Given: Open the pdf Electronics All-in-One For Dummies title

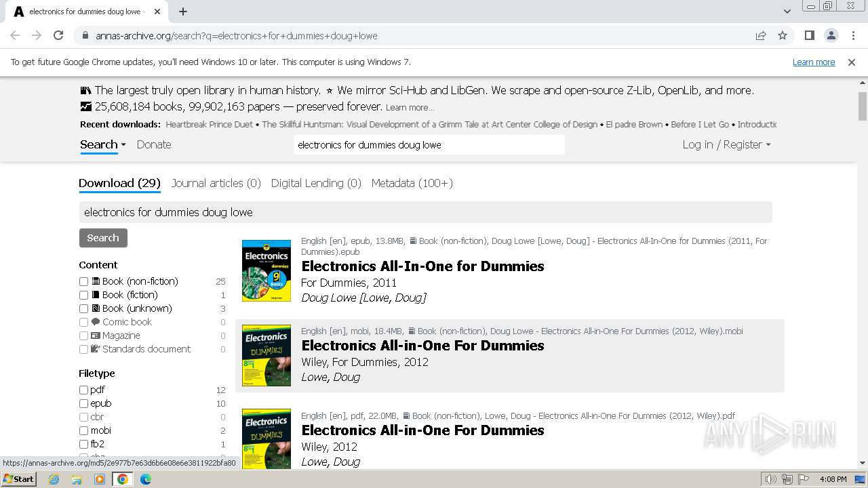Looking at the screenshot, I should coord(422,430).
